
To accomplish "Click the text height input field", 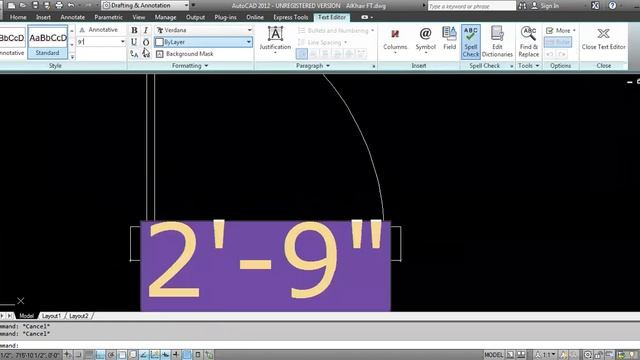I will [98, 42].
